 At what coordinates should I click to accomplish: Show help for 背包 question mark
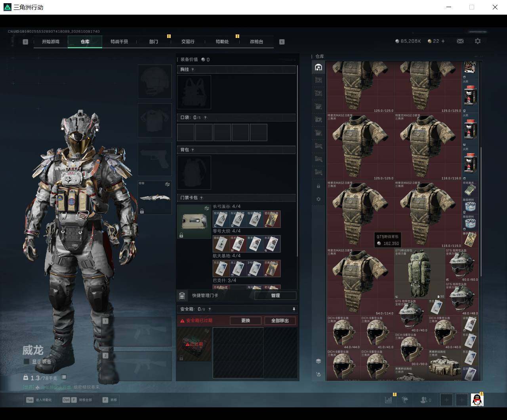click(x=193, y=150)
